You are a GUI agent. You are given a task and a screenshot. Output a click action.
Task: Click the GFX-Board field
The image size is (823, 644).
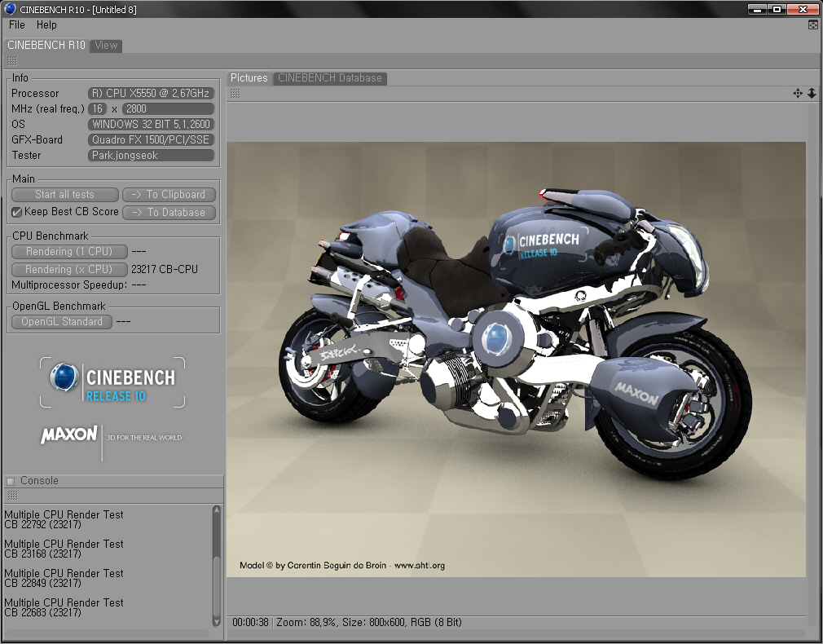(152, 140)
